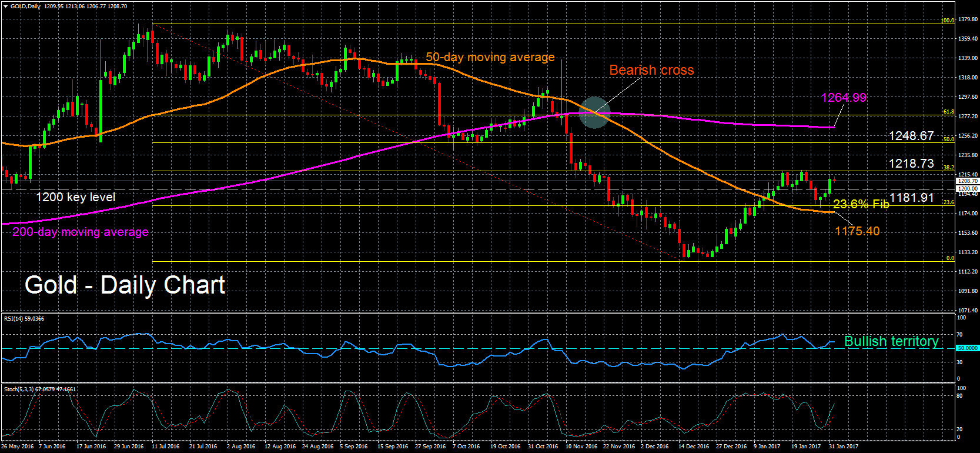Viewport: 980px width, 453px height.
Task: Click the 1200.00 level tag on price axis
Action: [967, 188]
